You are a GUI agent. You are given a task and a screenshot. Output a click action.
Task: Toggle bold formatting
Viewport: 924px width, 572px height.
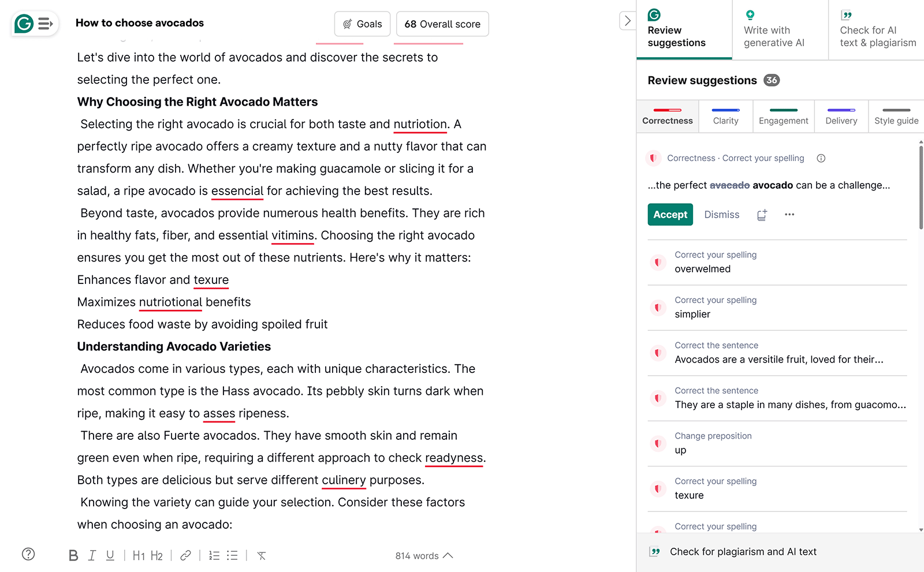(x=73, y=555)
